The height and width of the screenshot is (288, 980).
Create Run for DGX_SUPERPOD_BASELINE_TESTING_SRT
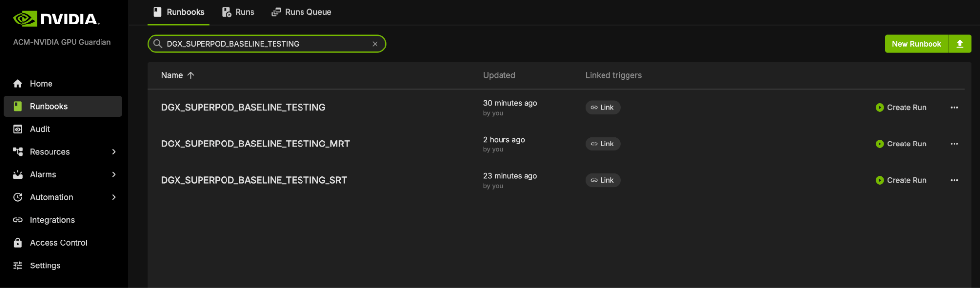901,180
